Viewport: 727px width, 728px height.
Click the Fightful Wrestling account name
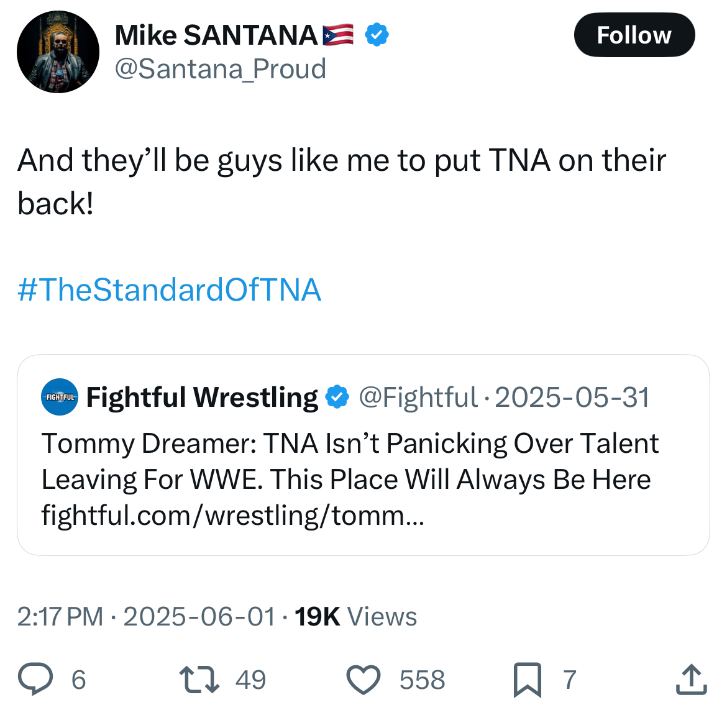pyautogui.click(x=202, y=398)
